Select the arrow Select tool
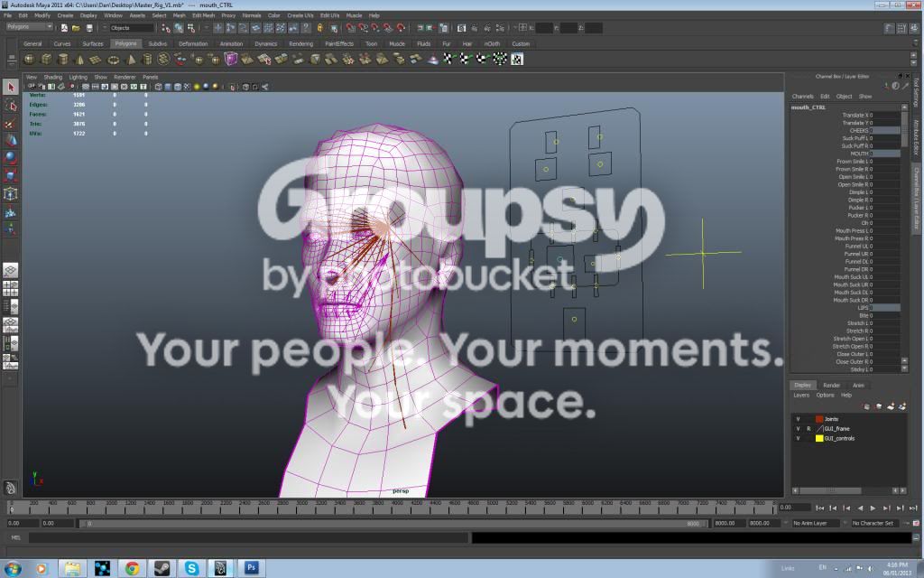 [11, 88]
